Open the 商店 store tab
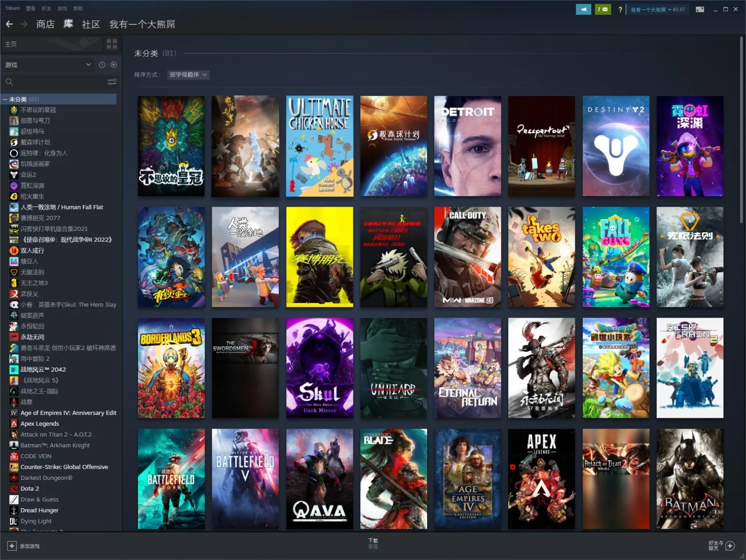The width and height of the screenshot is (746, 560). click(45, 24)
